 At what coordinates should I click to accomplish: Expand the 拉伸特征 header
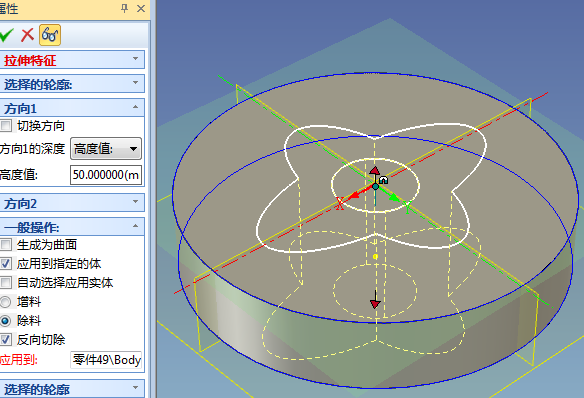(x=72, y=60)
